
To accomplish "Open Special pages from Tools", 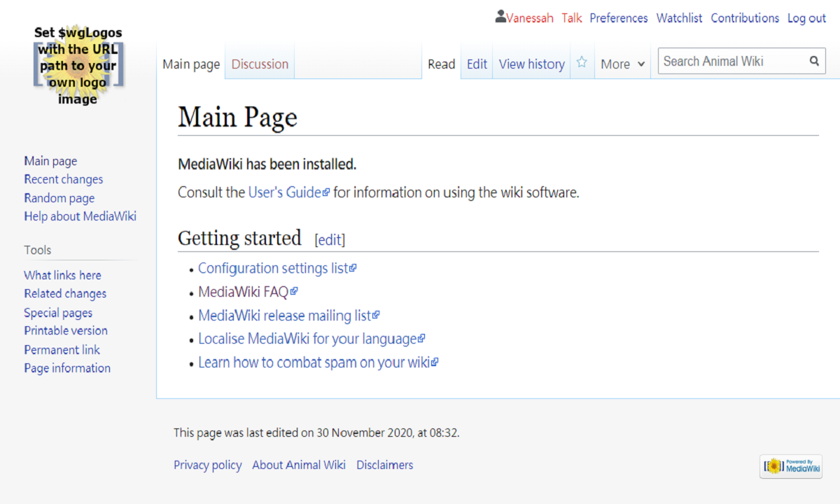I will pyautogui.click(x=58, y=313).
